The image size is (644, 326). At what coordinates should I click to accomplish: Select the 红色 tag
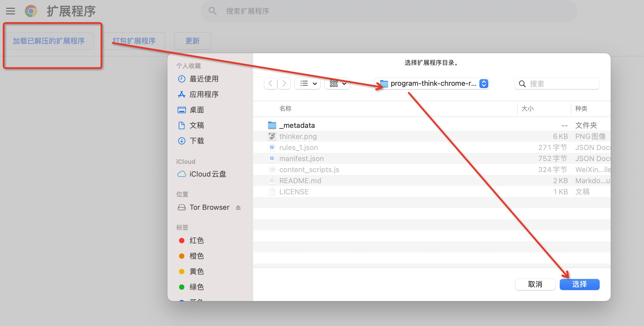[x=196, y=240]
